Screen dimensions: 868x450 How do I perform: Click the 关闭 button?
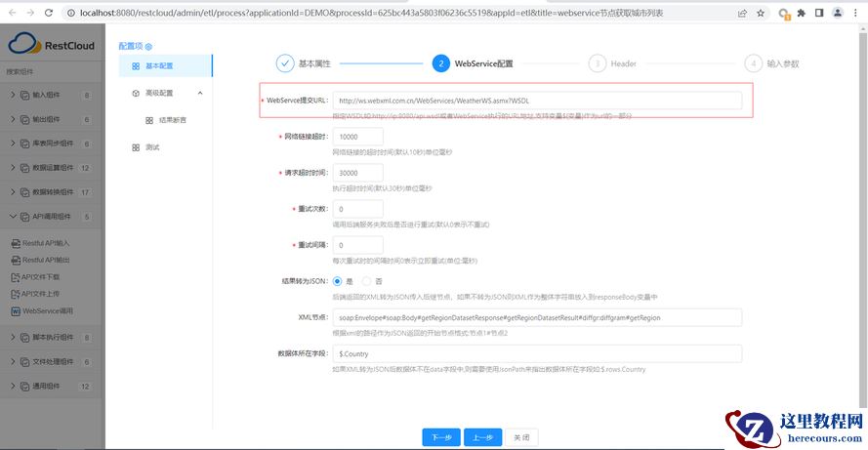(521, 437)
